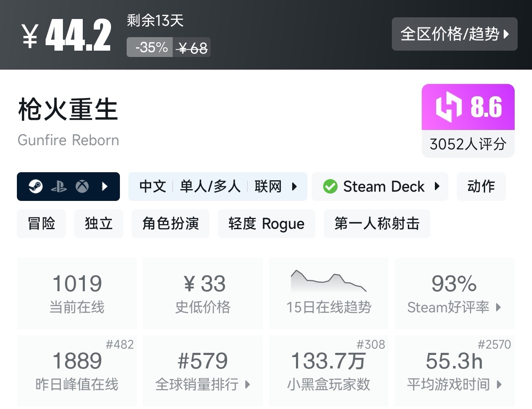Expand the 全球销量排行 ranking arrow
The image size is (532, 409).
pos(247,385)
